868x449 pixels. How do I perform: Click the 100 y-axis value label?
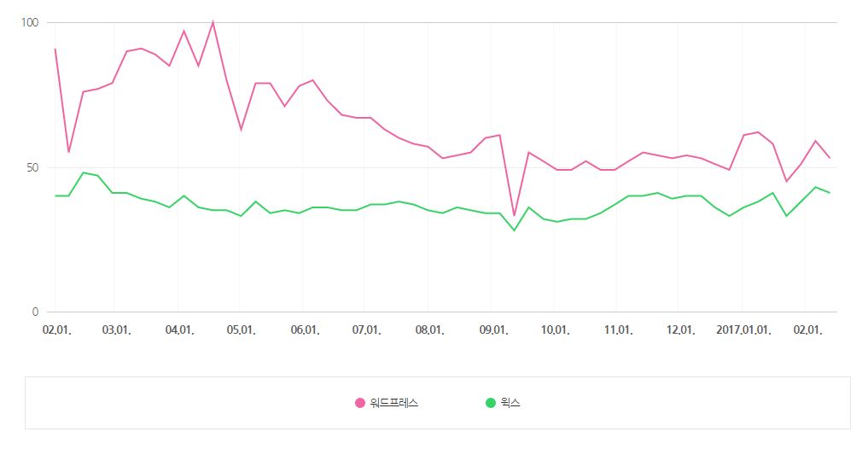[31, 22]
